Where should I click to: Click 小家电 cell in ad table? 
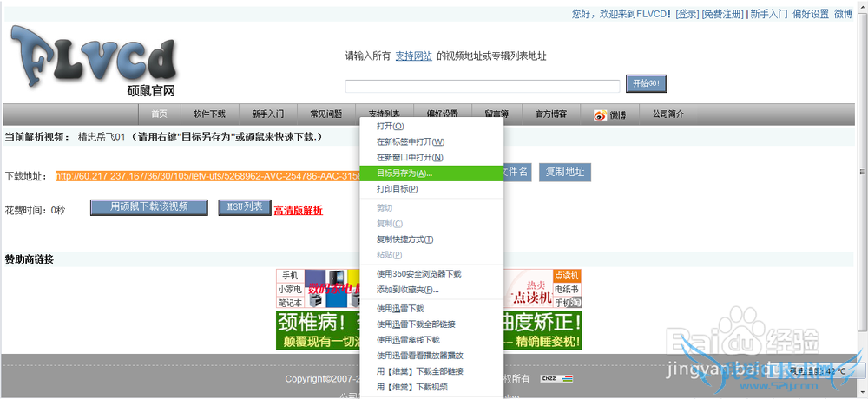(x=290, y=289)
